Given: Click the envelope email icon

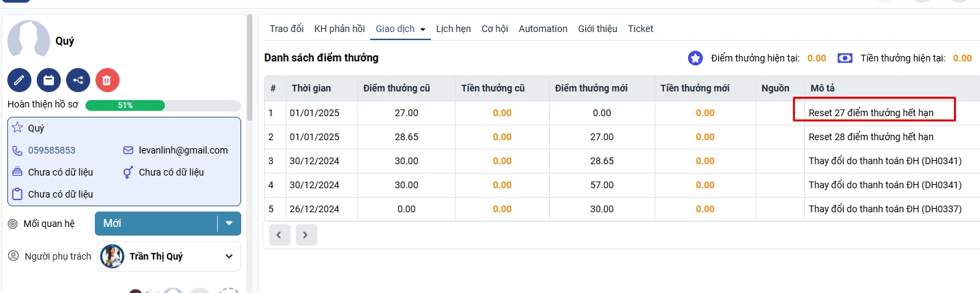Looking at the screenshot, I should coord(128,150).
